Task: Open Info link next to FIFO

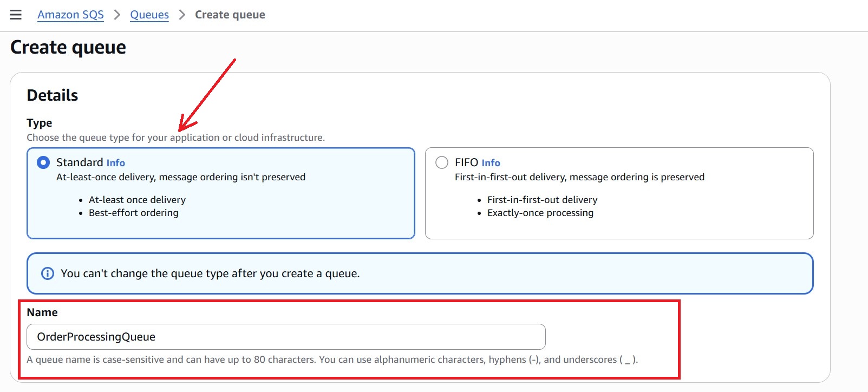Action: pyautogui.click(x=491, y=163)
